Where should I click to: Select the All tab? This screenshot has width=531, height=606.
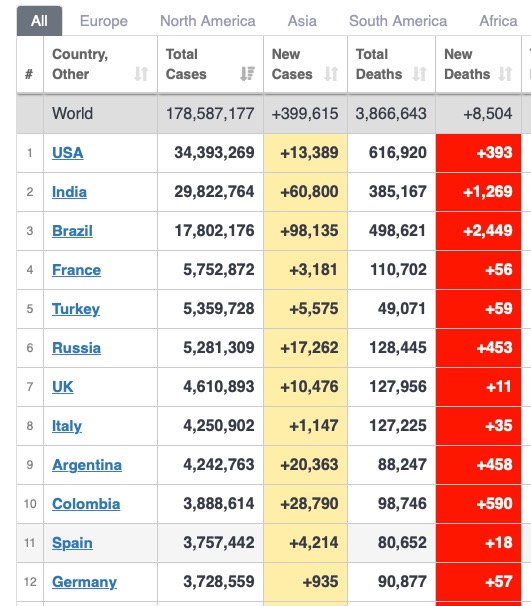39,21
